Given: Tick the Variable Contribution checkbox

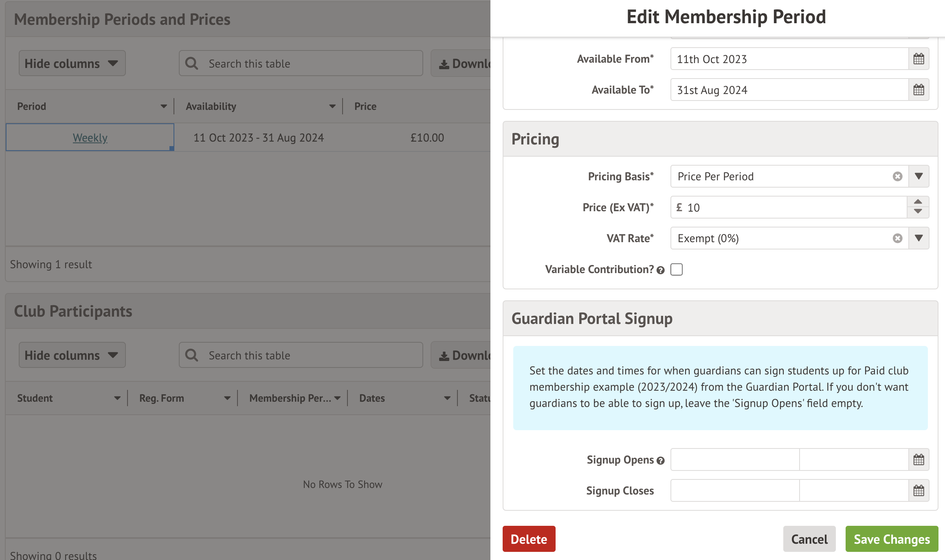Looking at the screenshot, I should pyautogui.click(x=677, y=269).
